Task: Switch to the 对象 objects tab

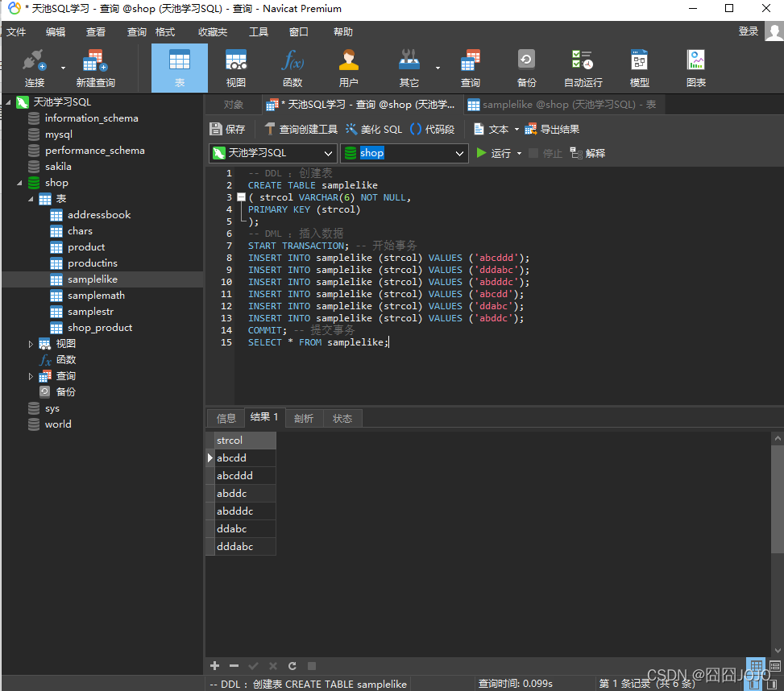Action: (x=234, y=105)
